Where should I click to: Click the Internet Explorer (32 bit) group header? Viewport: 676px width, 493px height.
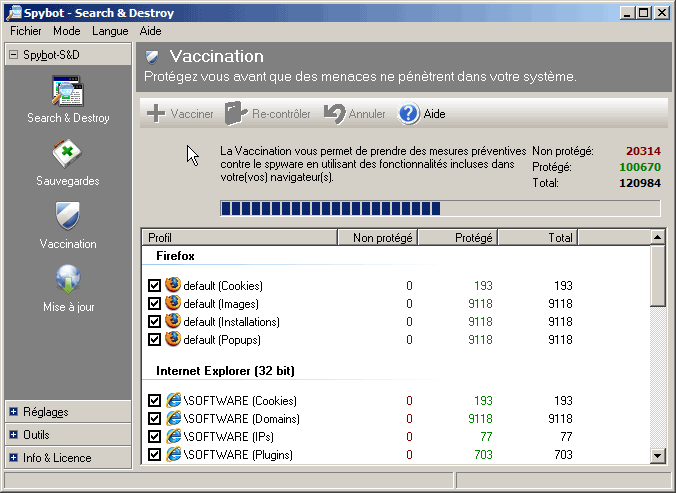(225, 371)
